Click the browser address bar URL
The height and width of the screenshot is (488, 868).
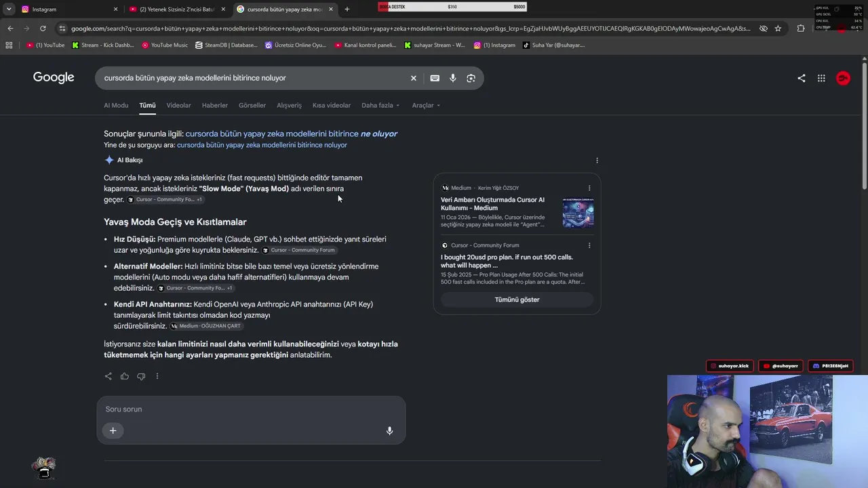[410, 28]
